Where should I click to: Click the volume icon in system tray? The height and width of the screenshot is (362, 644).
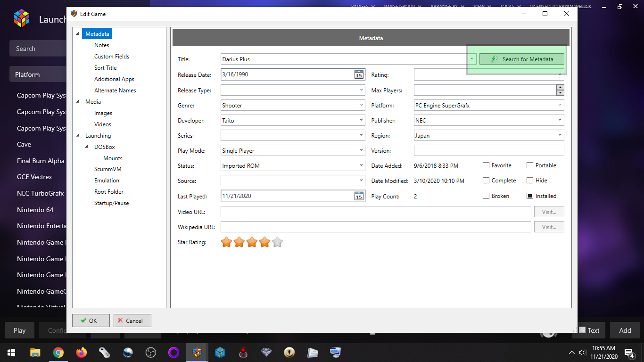coord(583,352)
